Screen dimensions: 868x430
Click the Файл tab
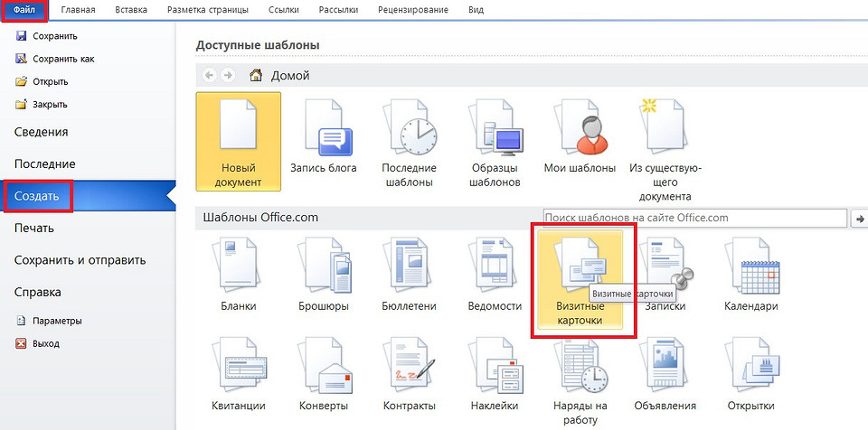(x=24, y=10)
